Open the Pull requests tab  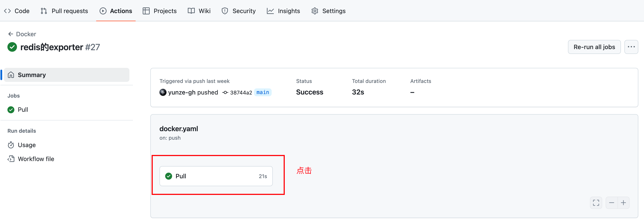[x=64, y=11]
